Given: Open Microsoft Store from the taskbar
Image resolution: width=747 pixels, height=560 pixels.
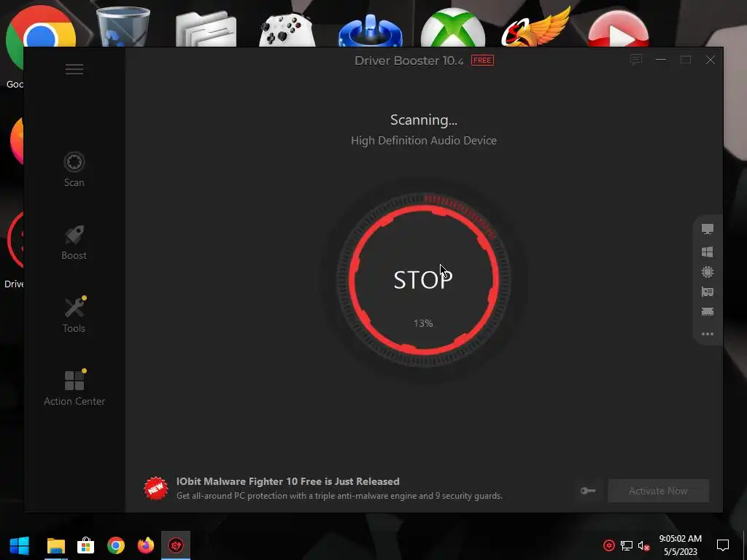Looking at the screenshot, I should [x=86, y=545].
